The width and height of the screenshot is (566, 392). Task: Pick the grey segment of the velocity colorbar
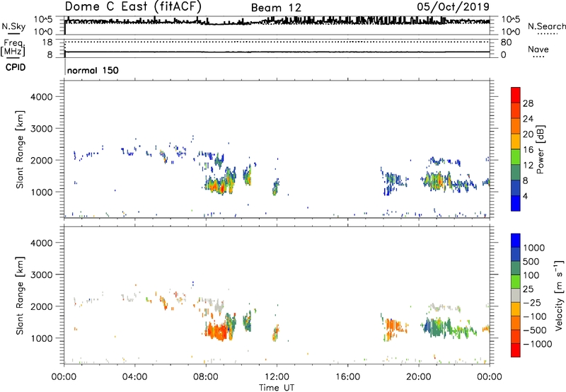[x=516, y=295]
